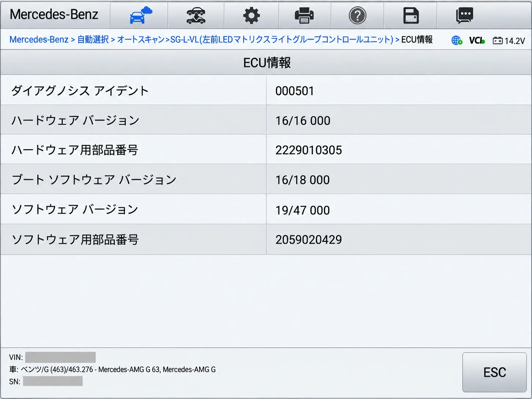Select the part number 2059020429

(x=309, y=240)
